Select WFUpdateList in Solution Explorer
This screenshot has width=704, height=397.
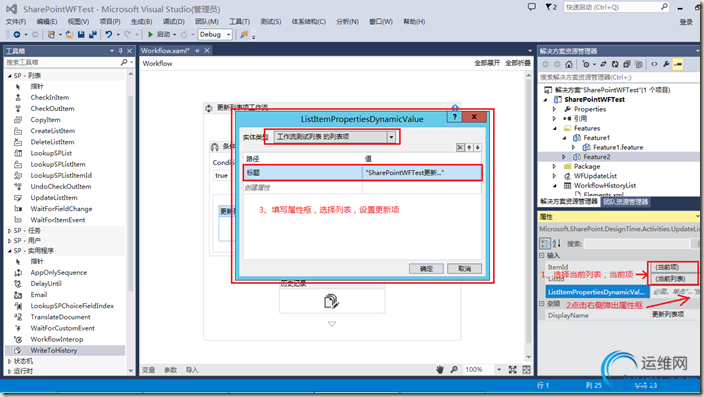coord(595,176)
